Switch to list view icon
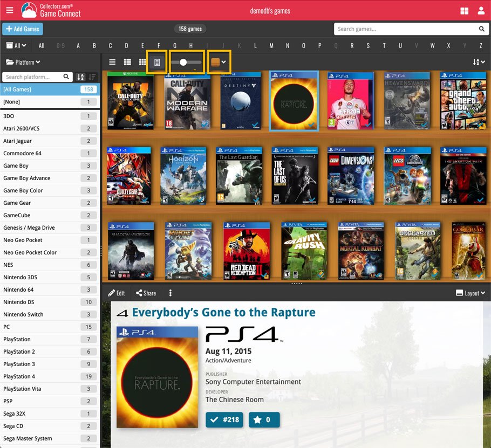Image resolution: width=491 pixels, height=448 pixels. tap(112, 62)
